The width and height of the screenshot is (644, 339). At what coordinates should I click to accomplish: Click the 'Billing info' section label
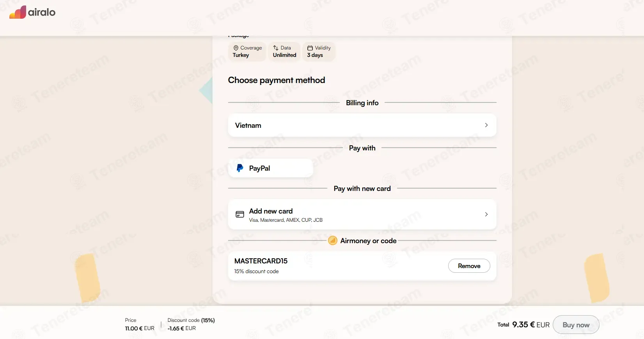pos(362,103)
